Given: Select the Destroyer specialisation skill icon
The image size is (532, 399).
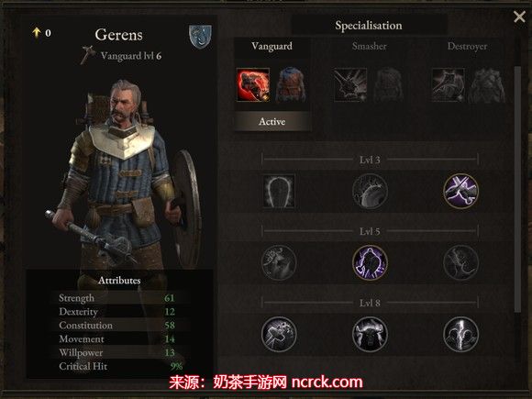Looking at the screenshot, I should [449, 84].
